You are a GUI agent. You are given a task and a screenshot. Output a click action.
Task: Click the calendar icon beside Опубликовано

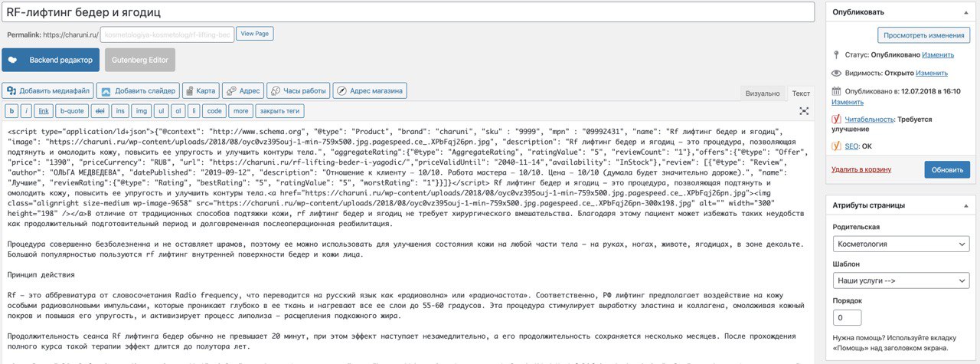837,90
